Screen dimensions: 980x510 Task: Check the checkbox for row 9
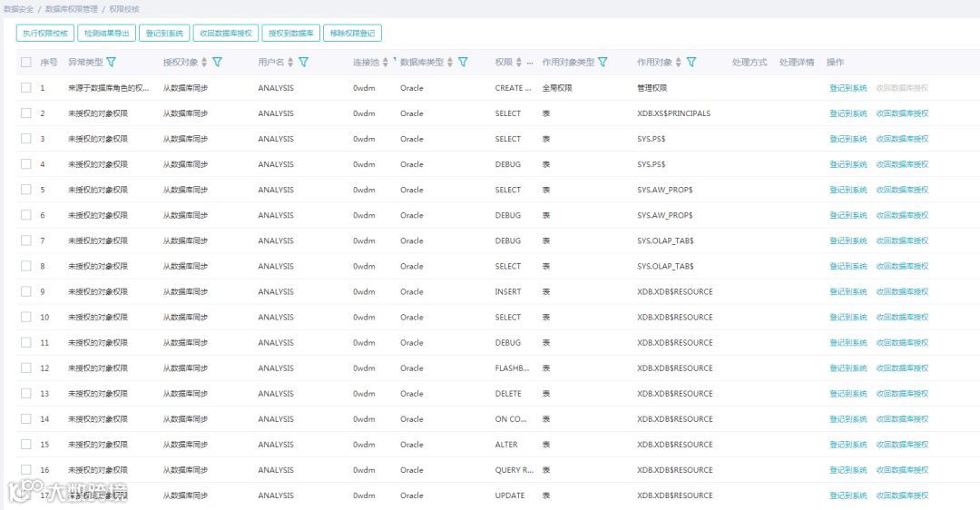coord(25,291)
